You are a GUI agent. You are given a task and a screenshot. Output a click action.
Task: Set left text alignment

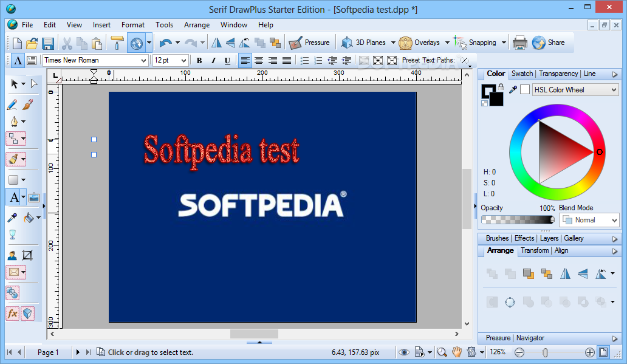tap(245, 60)
